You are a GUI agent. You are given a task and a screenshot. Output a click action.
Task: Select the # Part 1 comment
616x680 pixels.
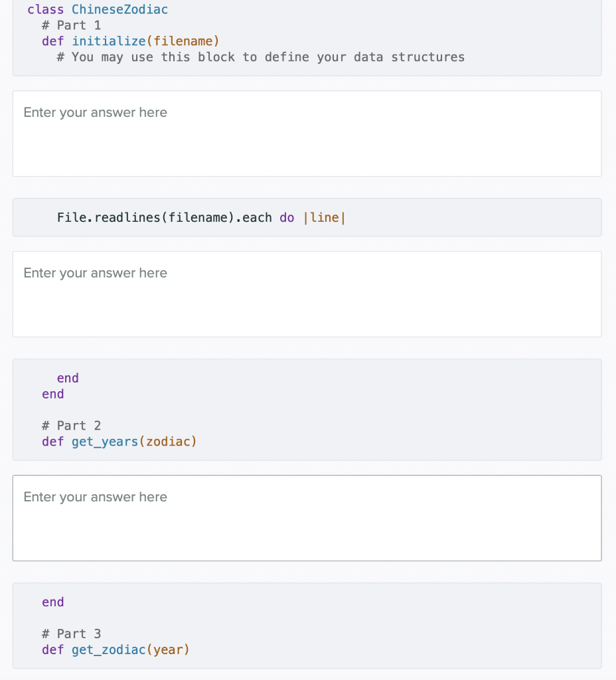click(71, 25)
